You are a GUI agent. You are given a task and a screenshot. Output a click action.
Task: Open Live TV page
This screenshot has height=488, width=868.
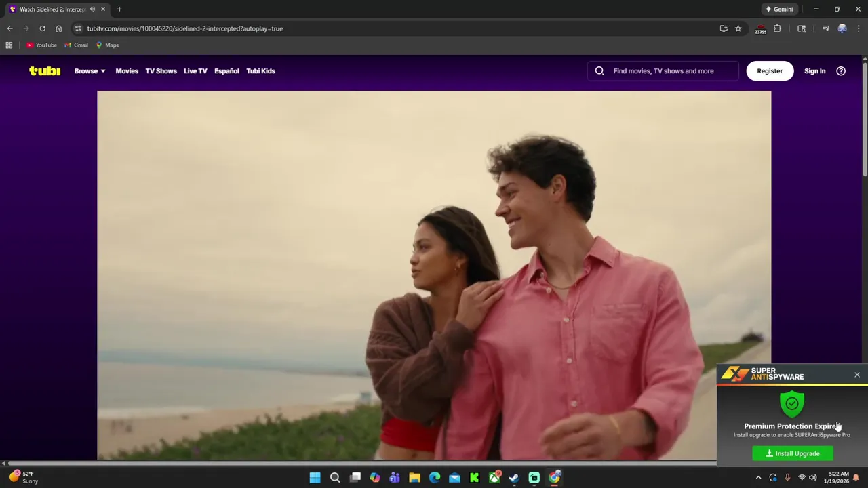pyautogui.click(x=195, y=70)
